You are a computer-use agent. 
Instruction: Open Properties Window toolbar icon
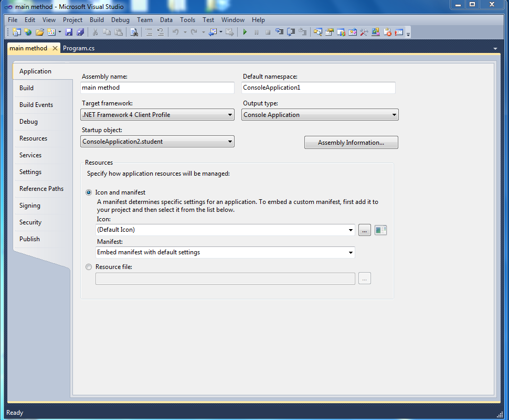329,32
